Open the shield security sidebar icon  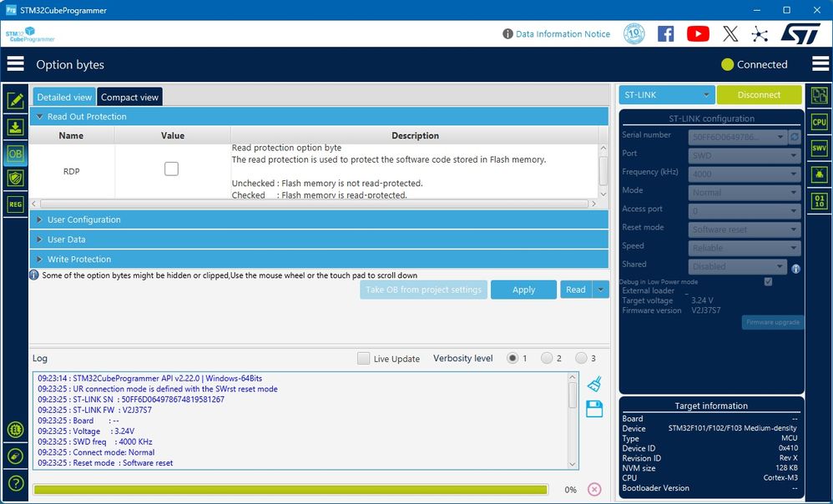[15, 179]
